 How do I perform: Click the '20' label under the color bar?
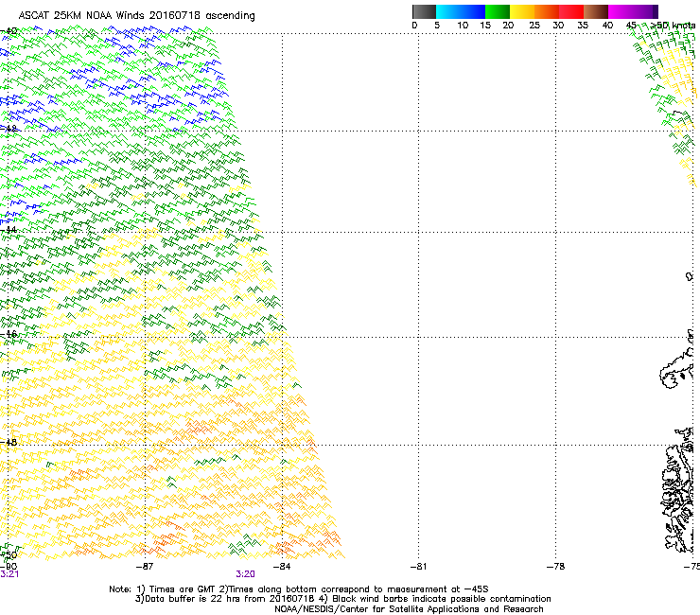508,26
